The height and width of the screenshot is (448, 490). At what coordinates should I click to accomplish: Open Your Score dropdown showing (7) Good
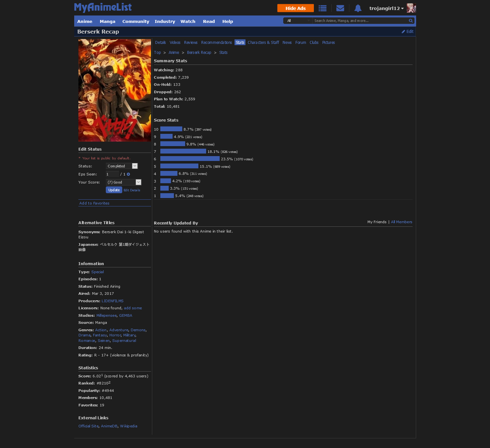pos(123,182)
